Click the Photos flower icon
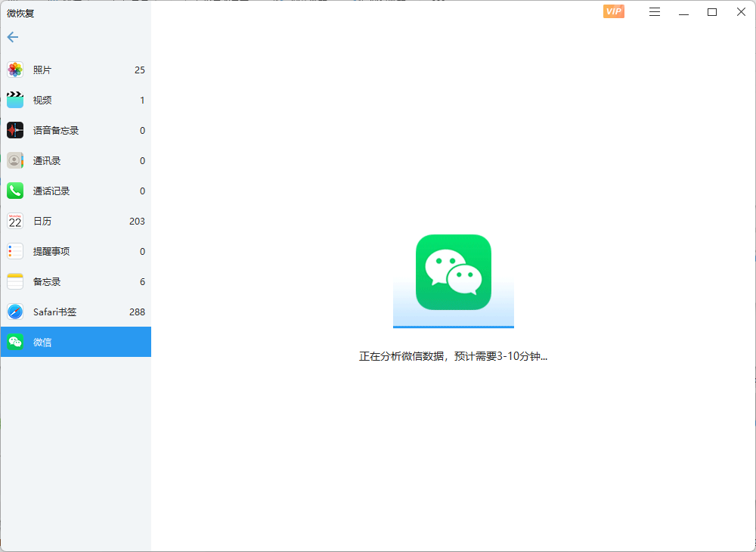Image resolution: width=756 pixels, height=552 pixels. pyautogui.click(x=15, y=70)
